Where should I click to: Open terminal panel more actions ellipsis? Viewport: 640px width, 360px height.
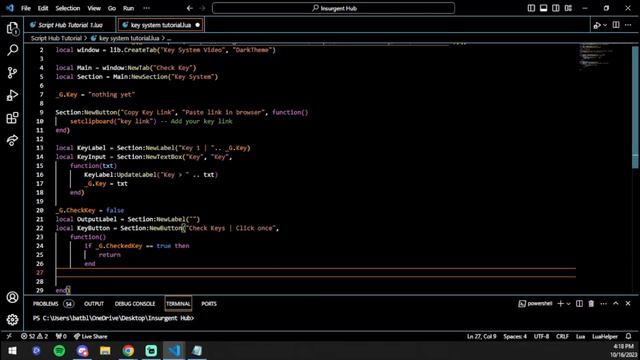(x=604, y=304)
